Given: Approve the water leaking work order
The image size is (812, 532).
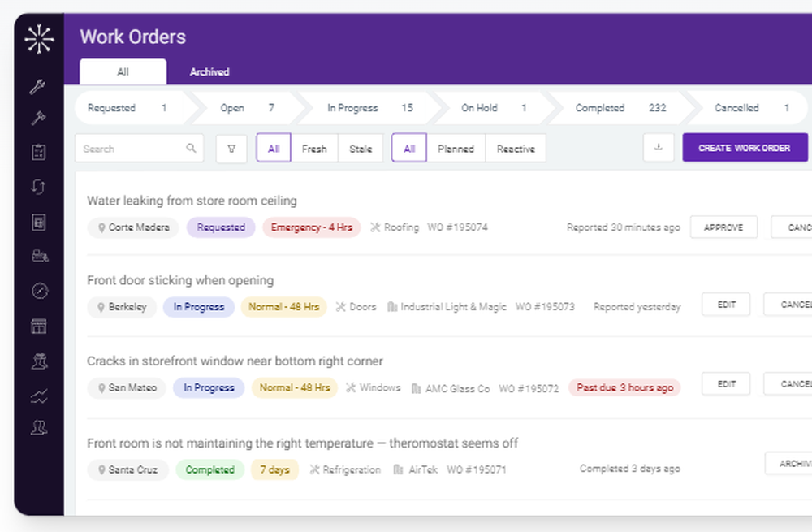Looking at the screenshot, I should [x=723, y=227].
